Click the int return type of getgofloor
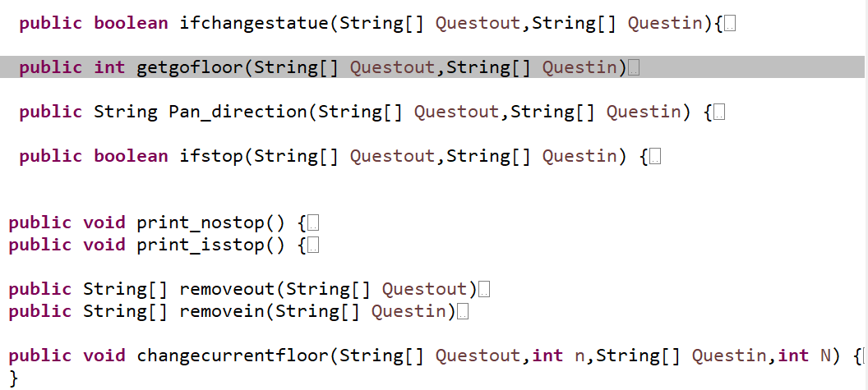 point(109,67)
